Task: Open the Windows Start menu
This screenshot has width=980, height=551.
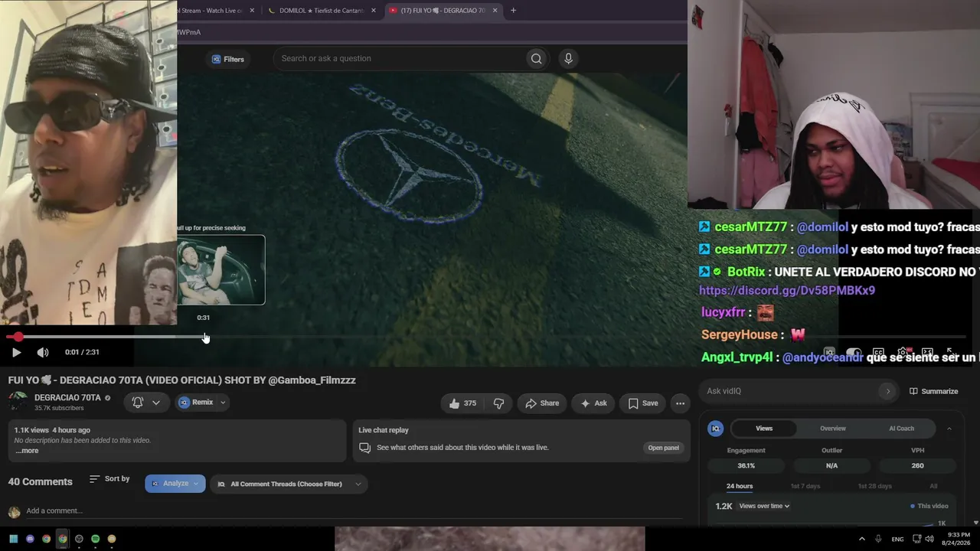Action: click(x=13, y=539)
